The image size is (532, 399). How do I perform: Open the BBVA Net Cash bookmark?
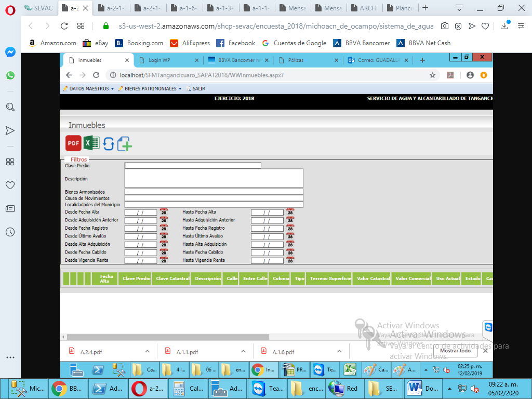pyautogui.click(x=424, y=43)
